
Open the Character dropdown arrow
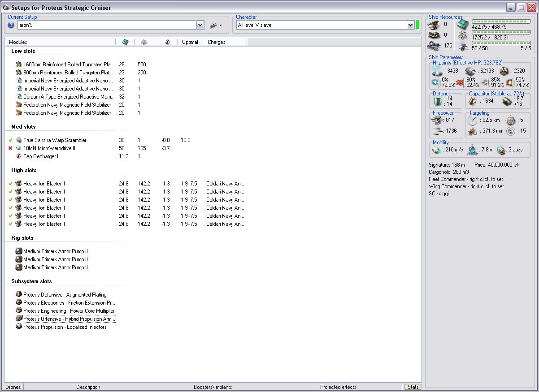tap(410, 25)
